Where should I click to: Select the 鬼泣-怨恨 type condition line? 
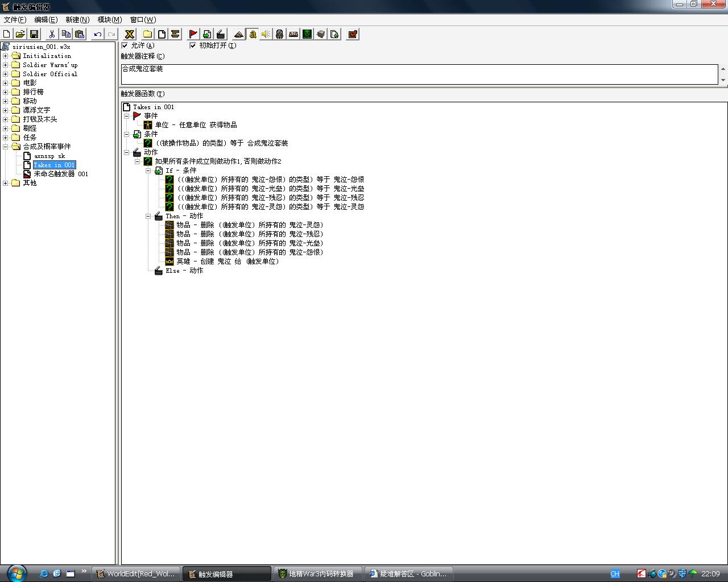[x=271, y=180]
